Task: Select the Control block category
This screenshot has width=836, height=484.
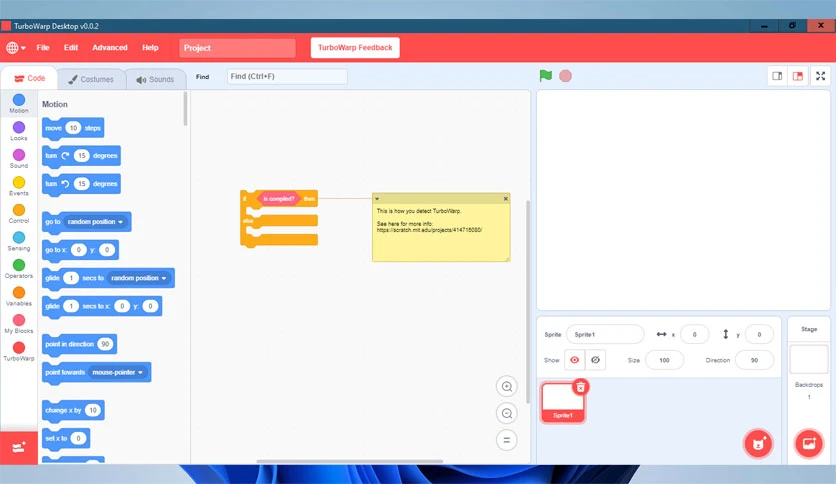Action: [x=19, y=214]
